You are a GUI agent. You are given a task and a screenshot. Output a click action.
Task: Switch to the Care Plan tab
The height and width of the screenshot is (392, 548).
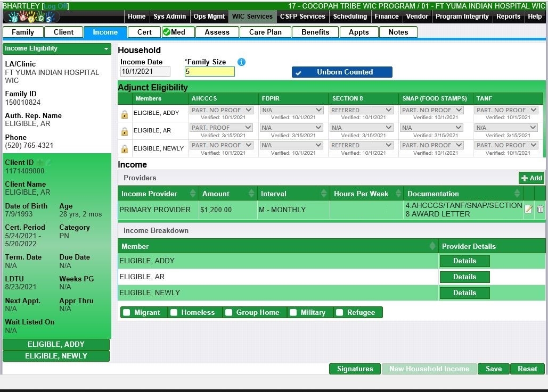265,32
